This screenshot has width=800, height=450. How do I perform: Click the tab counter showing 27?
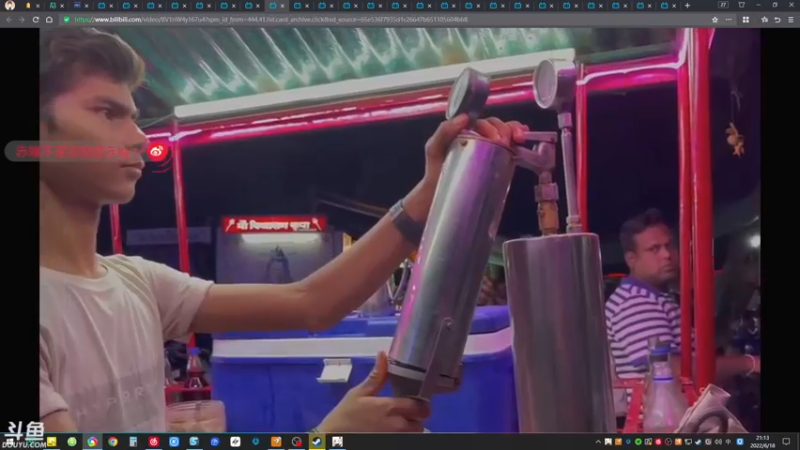(723, 5)
